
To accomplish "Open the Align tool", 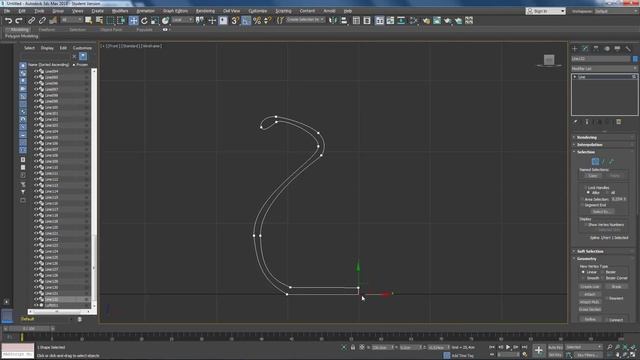I will [x=344, y=20].
